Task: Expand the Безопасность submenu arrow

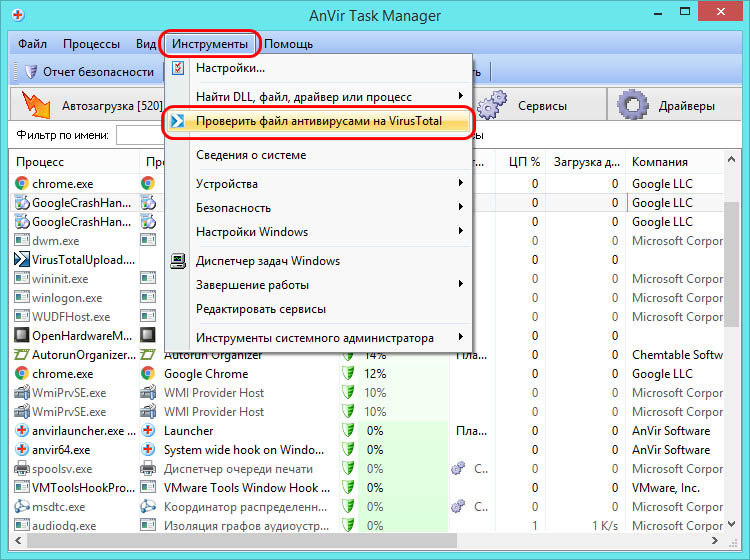Action: [x=461, y=207]
